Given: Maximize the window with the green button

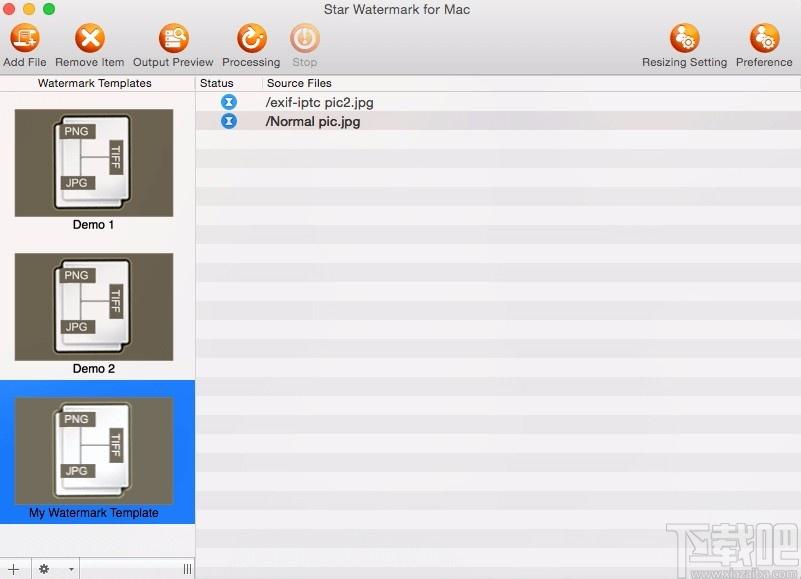Looking at the screenshot, I should [49, 9].
